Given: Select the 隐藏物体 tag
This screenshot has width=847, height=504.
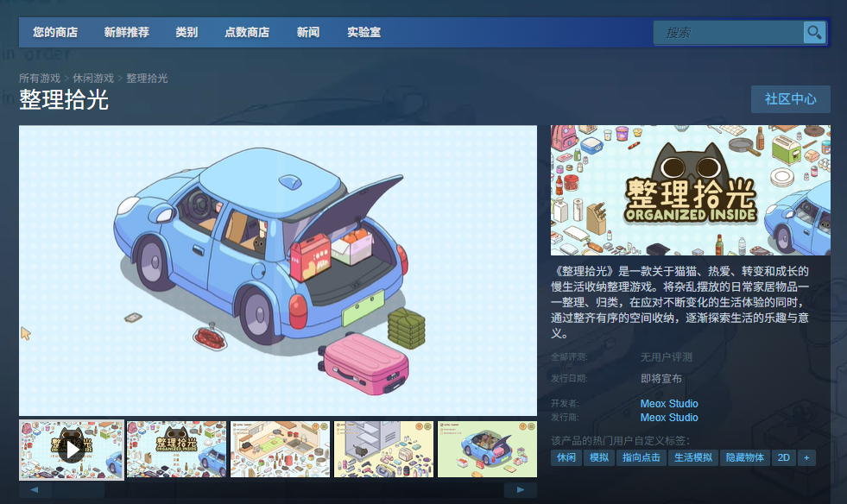Looking at the screenshot, I should point(745,457).
